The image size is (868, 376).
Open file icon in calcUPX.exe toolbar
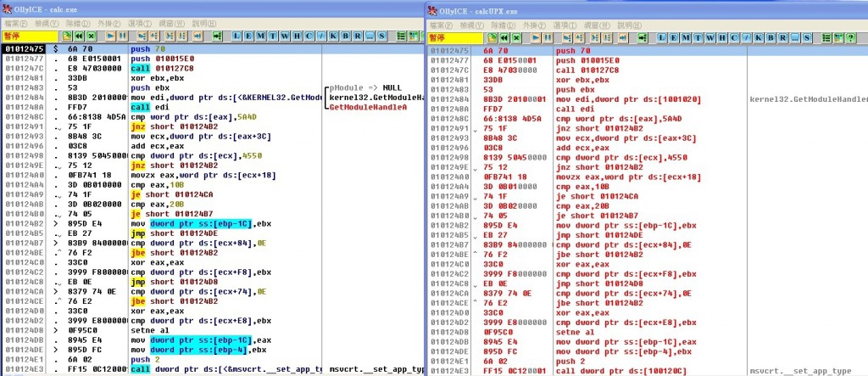[492, 37]
